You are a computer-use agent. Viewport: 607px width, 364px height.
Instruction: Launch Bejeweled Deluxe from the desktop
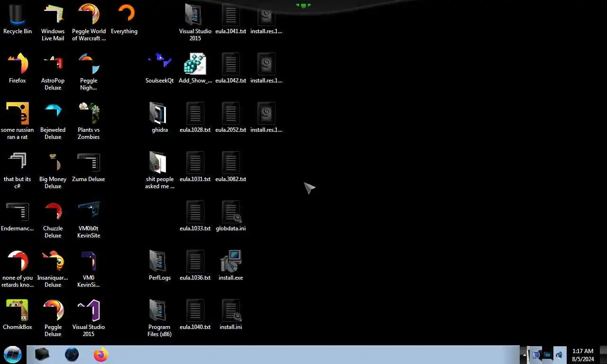[53, 121]
